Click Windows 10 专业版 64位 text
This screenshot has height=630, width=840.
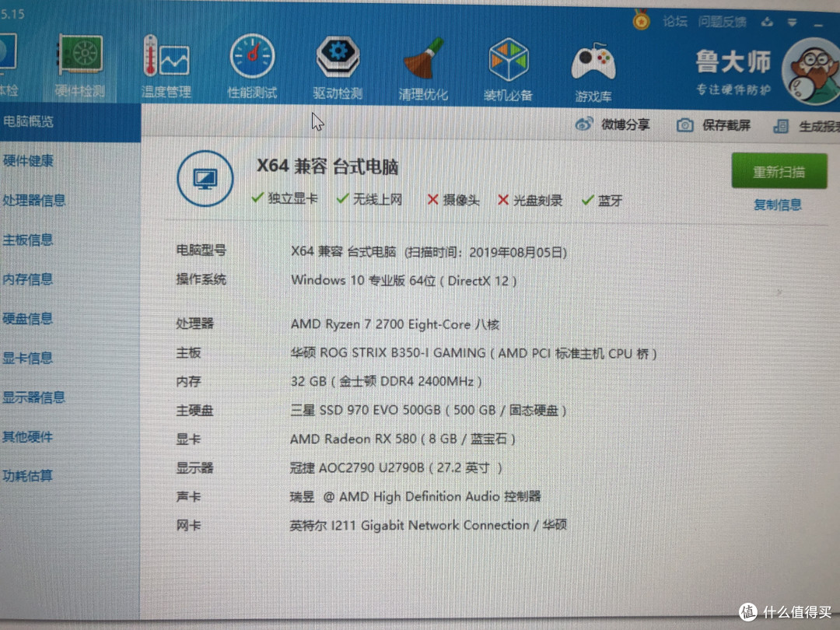coord(404,280)
